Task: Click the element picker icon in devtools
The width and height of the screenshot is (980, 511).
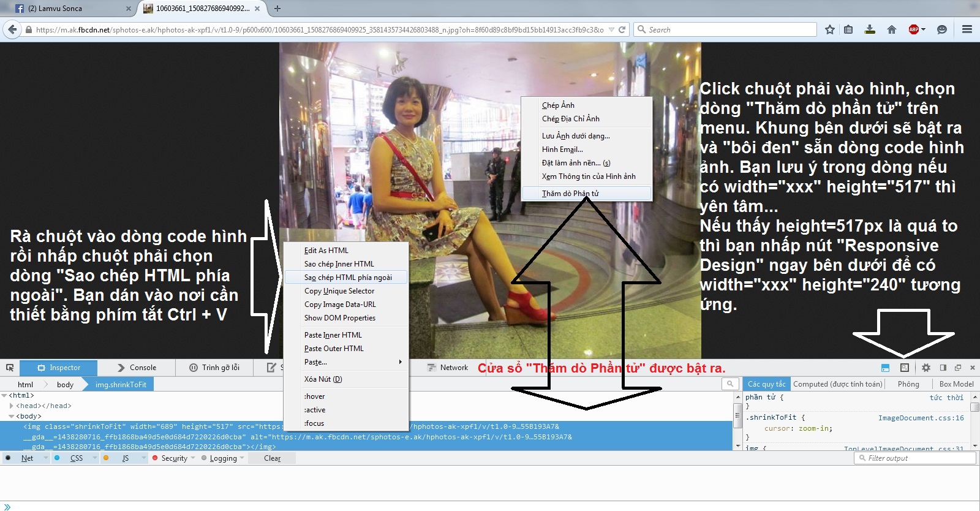Action: pyautogui.click(x=10, y=368)
